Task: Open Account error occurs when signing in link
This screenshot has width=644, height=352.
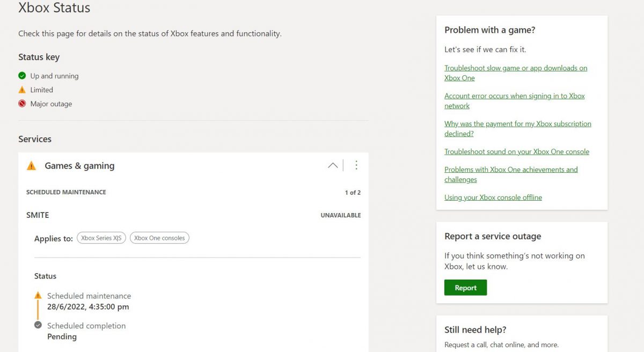Action: (x=515, y=101)
